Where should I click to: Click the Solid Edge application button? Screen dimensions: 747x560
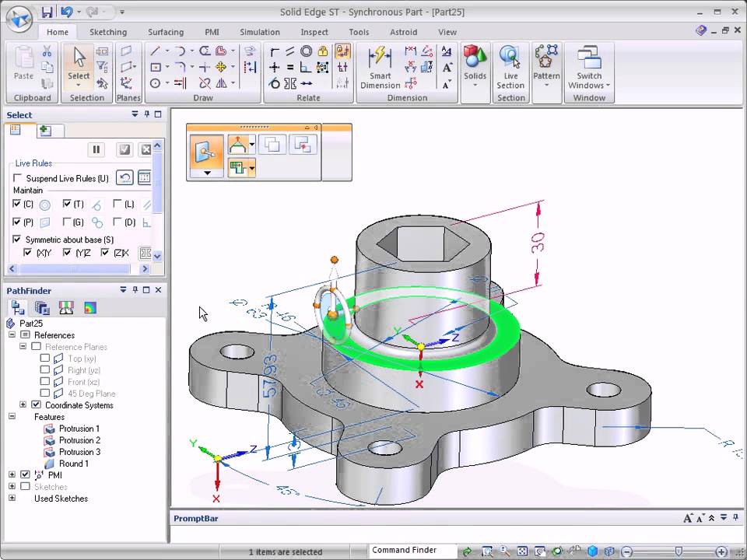19,19
